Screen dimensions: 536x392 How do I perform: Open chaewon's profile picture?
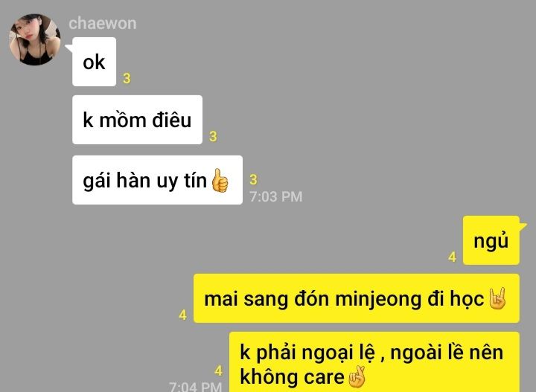point(34,39)
